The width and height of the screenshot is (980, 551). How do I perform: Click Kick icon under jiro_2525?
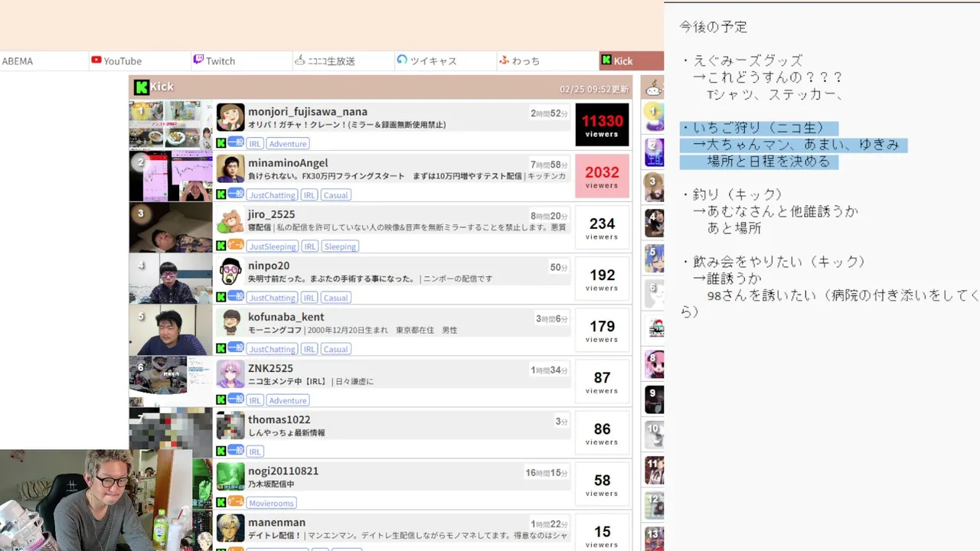click(x=221, y=246)
